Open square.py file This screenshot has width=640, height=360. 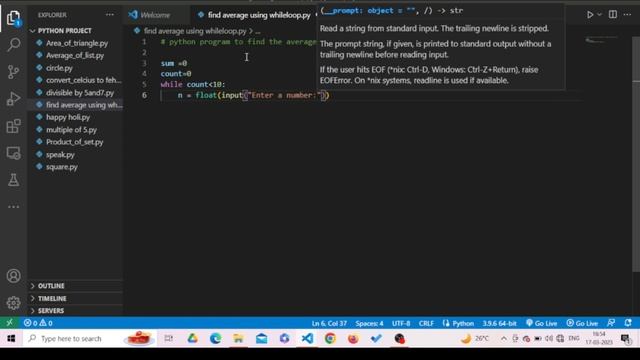point(62,167)
